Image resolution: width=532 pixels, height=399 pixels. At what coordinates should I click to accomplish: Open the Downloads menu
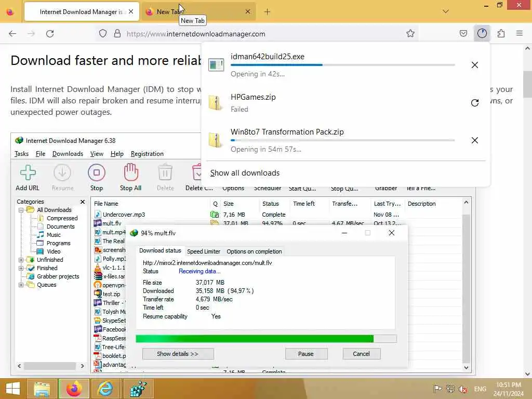68,154
